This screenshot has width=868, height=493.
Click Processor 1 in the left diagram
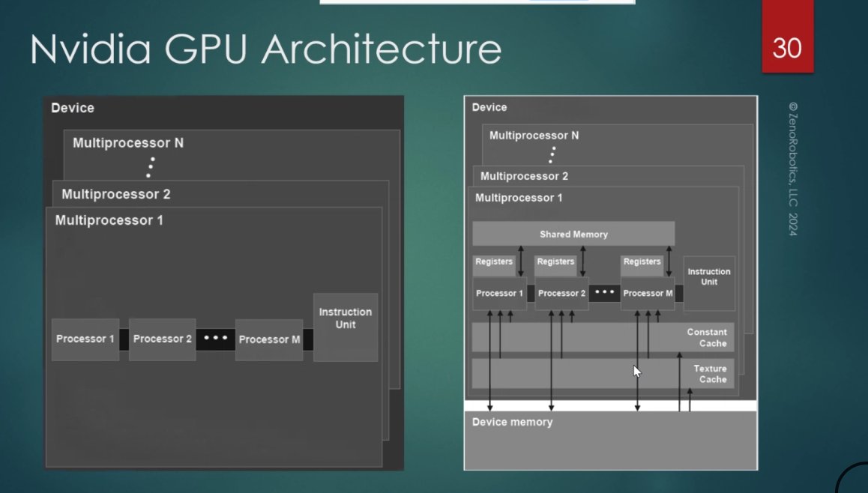click(x=85, y=339)
